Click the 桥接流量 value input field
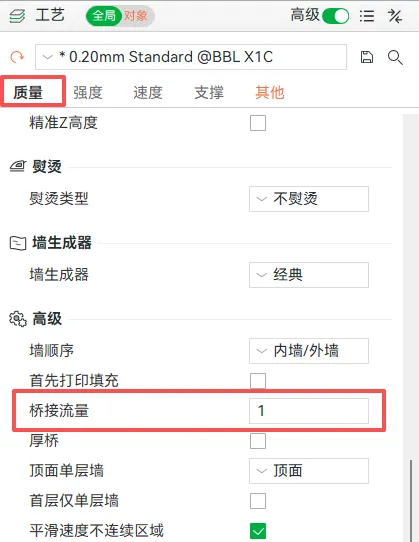This screenshot has height=542, width=419. click(309, 411)
